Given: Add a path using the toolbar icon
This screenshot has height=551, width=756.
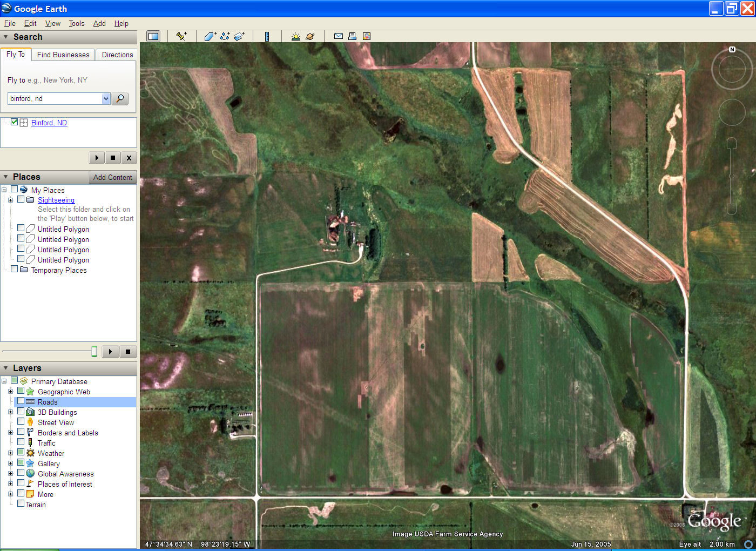Looking at the screenshot, I should tap(225, 36).
